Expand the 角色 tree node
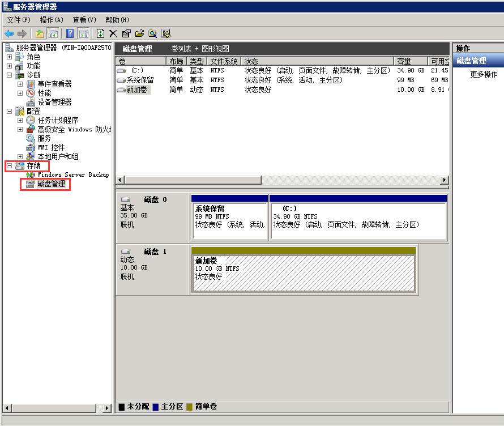Image resolution: width=504 pixels, height=426 pixels. (x=9, y=57)
